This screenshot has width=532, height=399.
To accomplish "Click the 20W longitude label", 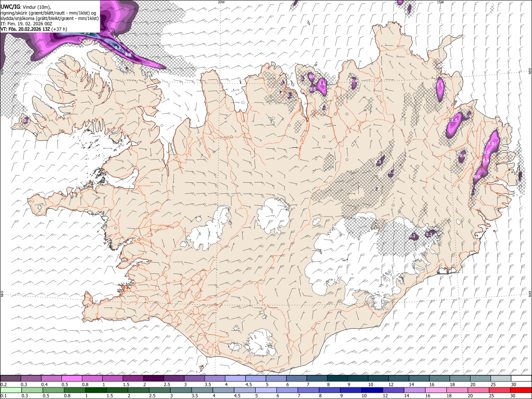I will 221,2.
